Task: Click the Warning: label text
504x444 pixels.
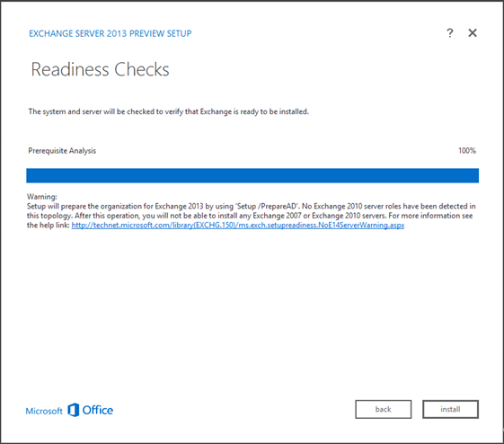Action: (42, 197)
